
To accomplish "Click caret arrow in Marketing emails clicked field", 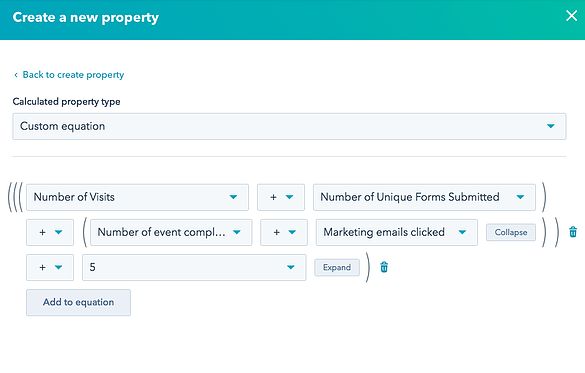I will point(462,232).
